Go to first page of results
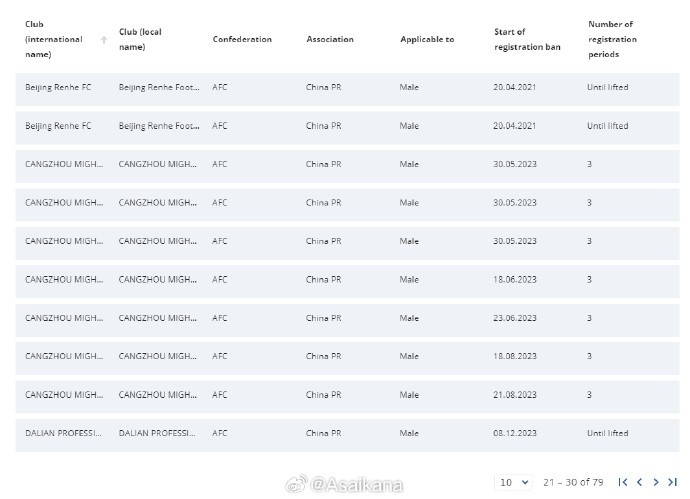 click(623, 483)
